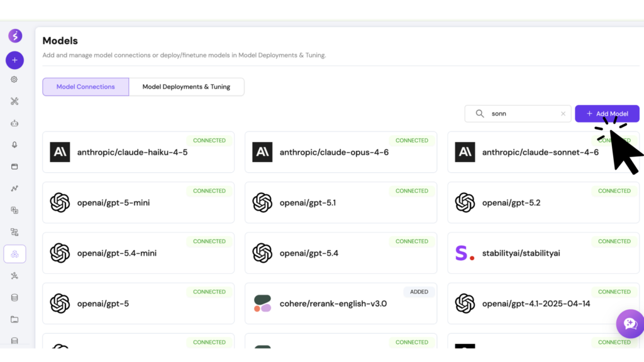Switch to Model Deployments & Tuning tab
The height and width of the screenshot is (362, 644).
pyautogui.click(x=186, y=87)
